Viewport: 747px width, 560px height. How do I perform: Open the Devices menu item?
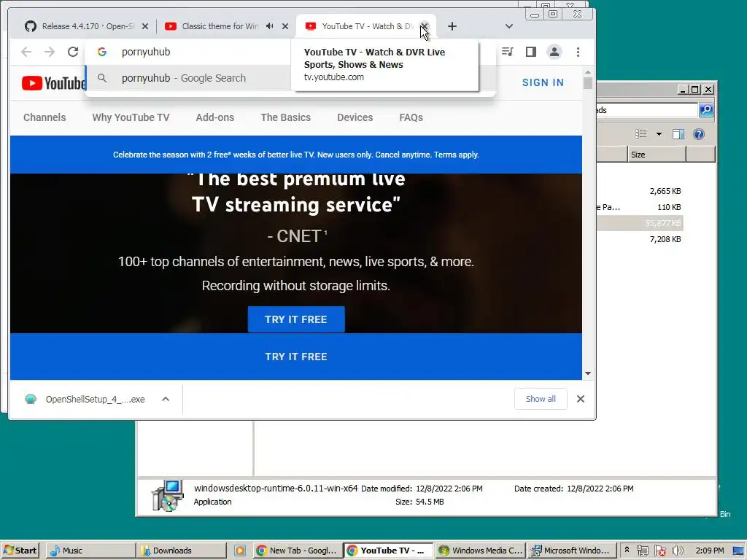coord(355,117)
